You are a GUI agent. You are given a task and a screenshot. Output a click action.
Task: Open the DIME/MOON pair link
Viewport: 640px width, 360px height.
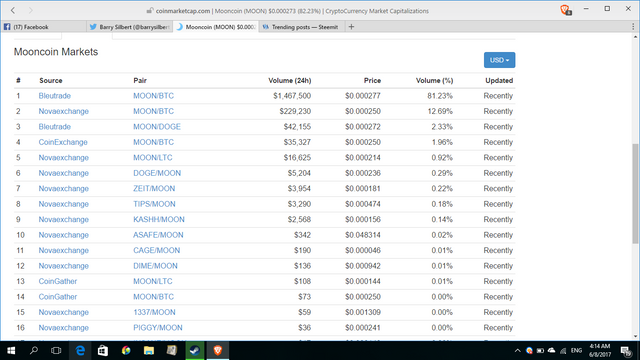[155, 266]
